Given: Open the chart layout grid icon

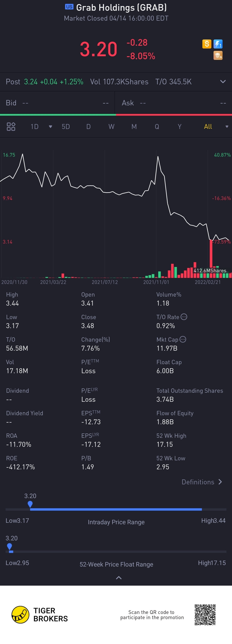Looking at the screenshot, I should pyautogui.click(x=11, y=126).
